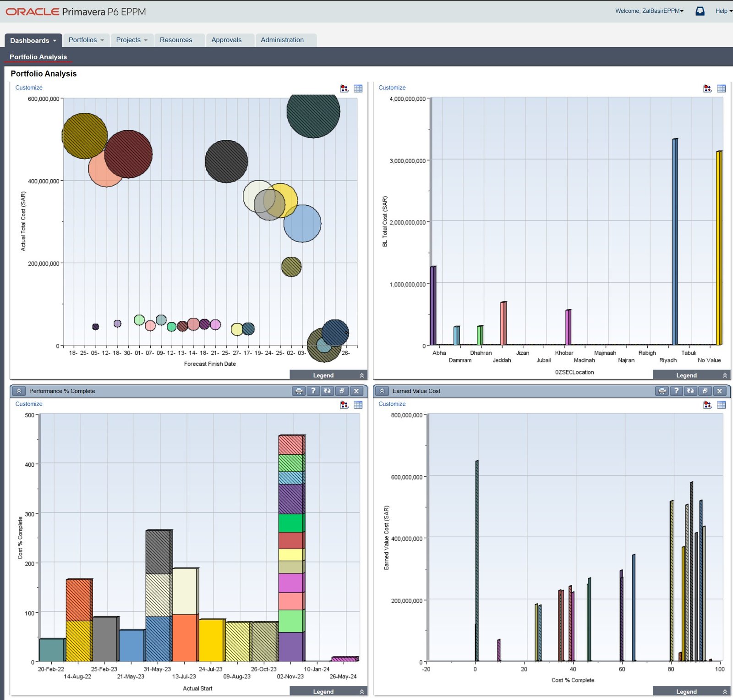Viewport: 733px width, 700px height.
Task: Collapse the Performance % Complete portlet
Action: point(19,391)
